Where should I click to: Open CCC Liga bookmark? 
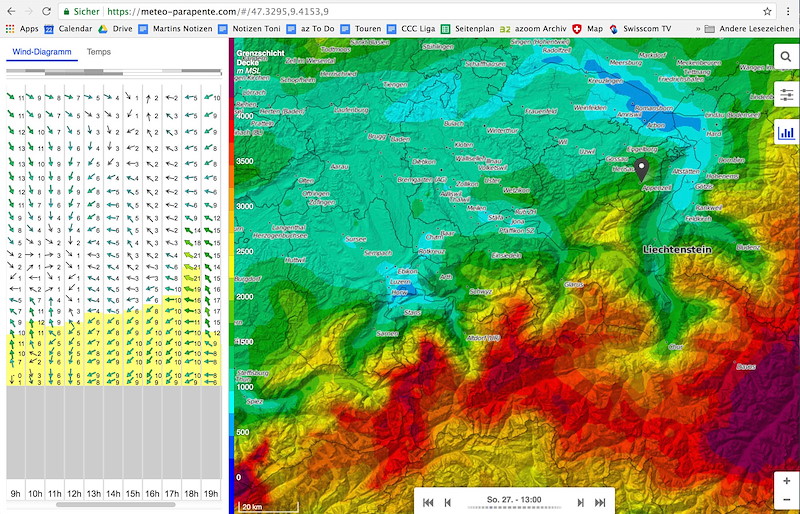point(411,29)
